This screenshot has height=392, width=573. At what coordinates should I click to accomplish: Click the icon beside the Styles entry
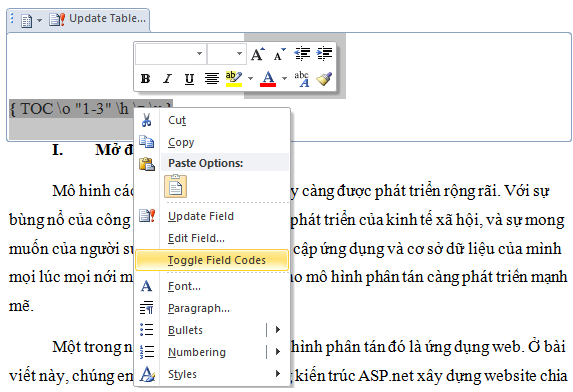[x=147, y=374]
